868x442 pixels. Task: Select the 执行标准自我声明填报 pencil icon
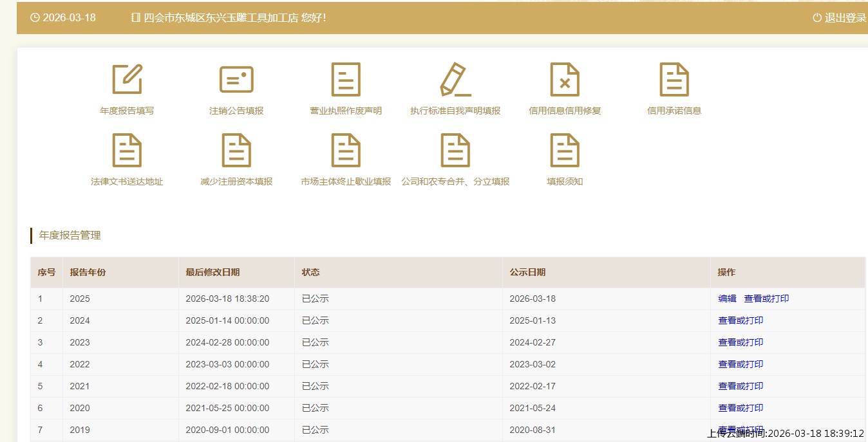[x=455, y=80]
